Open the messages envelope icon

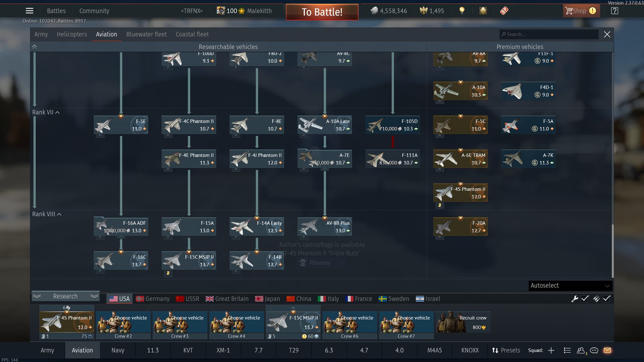point(607,351)
